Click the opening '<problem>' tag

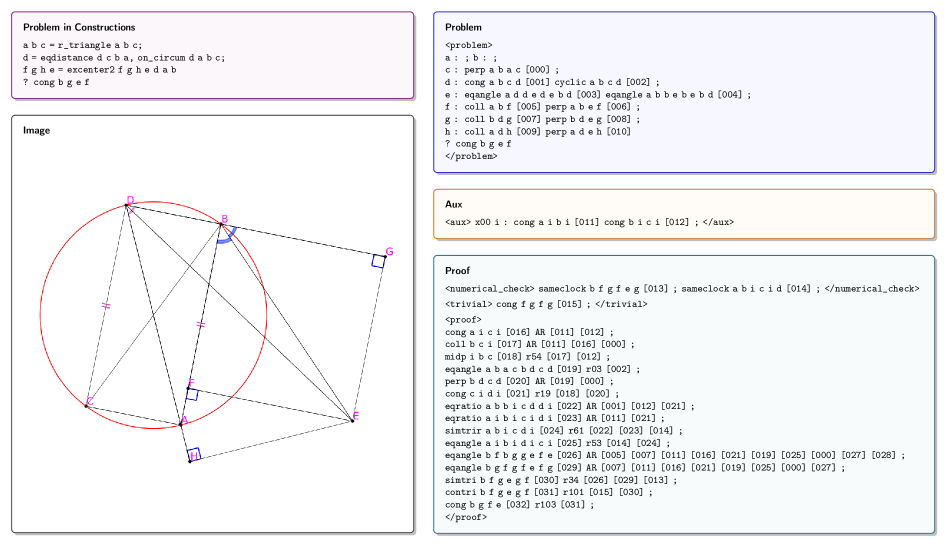click(x=469, y=45)
